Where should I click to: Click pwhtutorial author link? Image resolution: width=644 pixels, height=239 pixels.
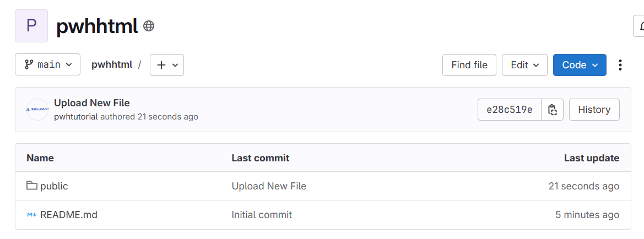76,117
